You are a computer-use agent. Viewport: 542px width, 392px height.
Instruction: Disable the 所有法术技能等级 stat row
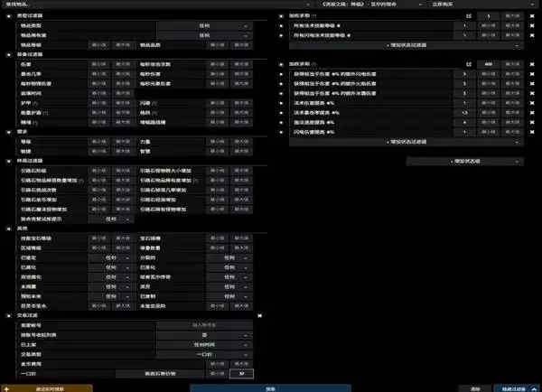[281, 25]
